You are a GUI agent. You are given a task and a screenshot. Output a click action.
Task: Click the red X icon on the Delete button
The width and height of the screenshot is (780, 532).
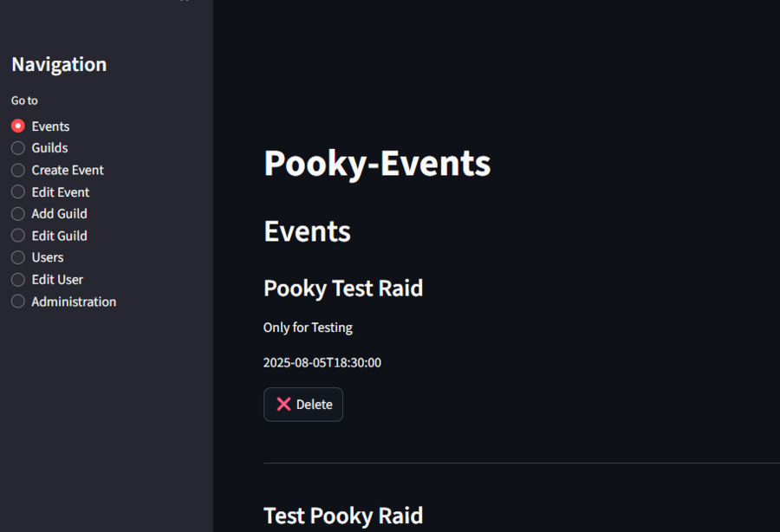coord(284,404)
